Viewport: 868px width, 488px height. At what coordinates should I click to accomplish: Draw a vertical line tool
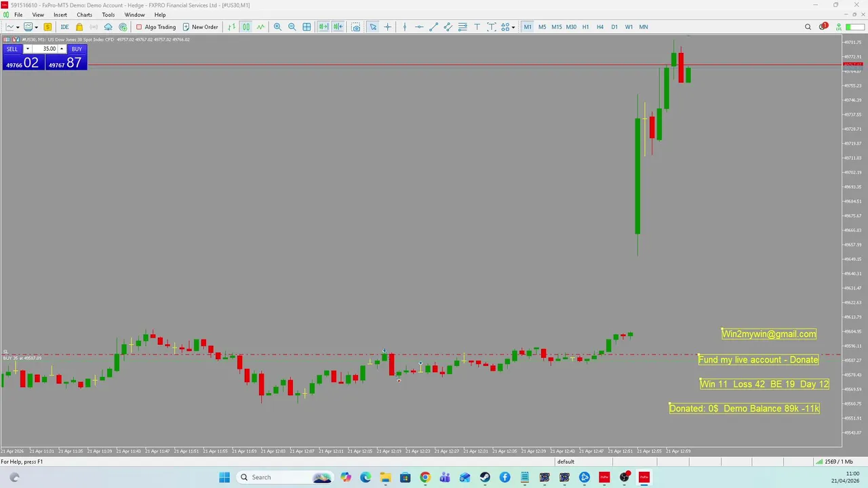click(405, 27)
